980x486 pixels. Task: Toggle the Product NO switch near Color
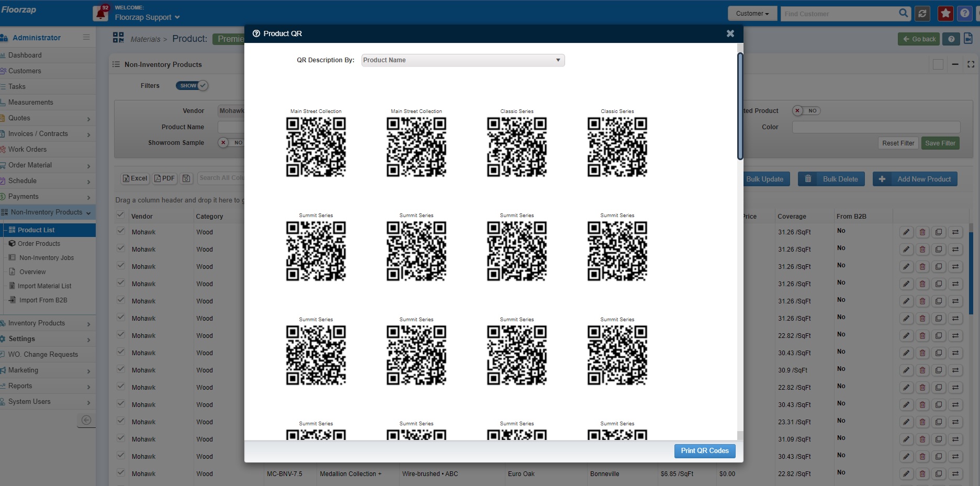pyautogui.click(x=806, y=110)
